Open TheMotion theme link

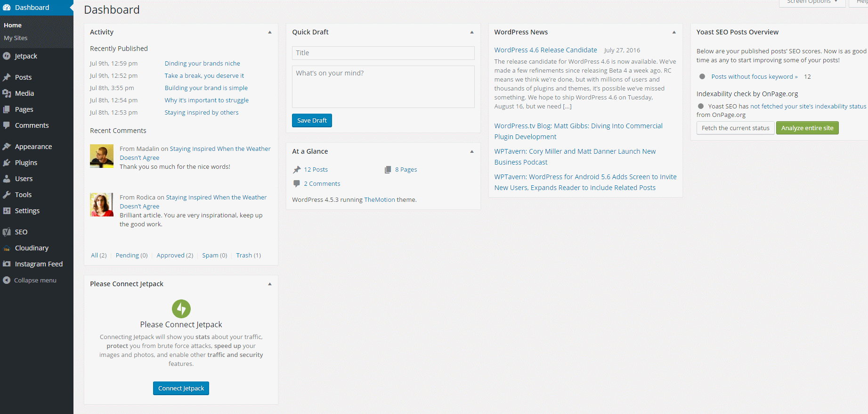tap(380, 199)
